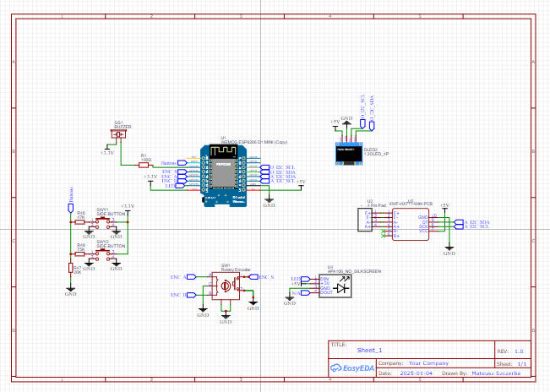The width and height of the screenshot is (550, 392).
Task: Select the +3.3V symbol left of D1 Mini
Action: [150, 179]
